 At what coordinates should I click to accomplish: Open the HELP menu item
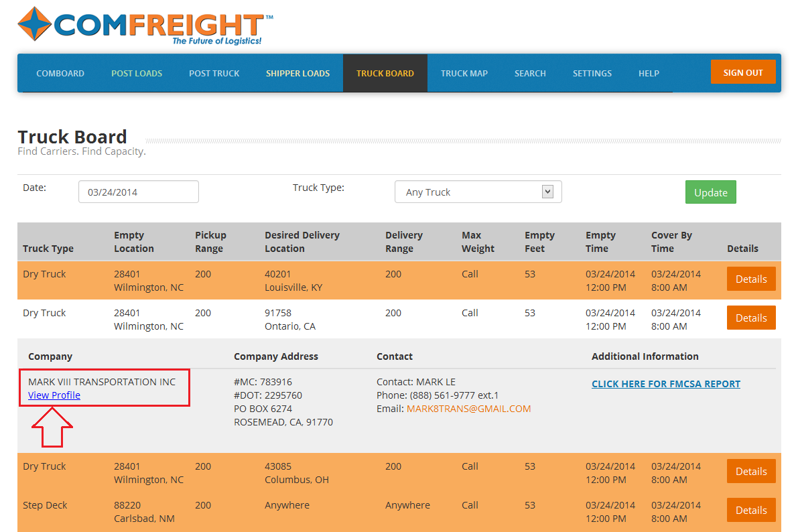[x=649, y=73]
